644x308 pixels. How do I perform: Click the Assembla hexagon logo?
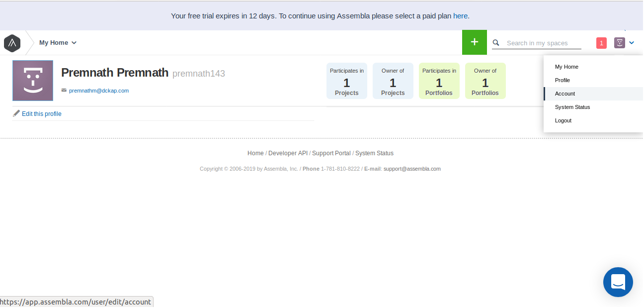tap(12, 43)
